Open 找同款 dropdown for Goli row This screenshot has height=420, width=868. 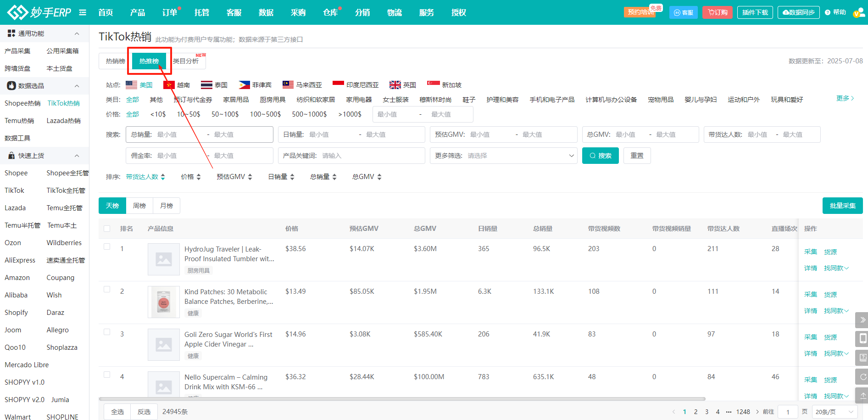836,353
